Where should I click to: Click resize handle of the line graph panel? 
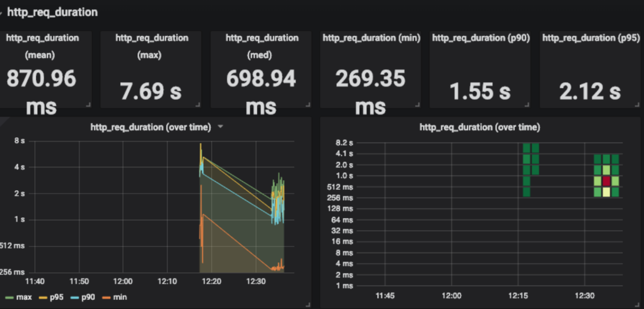[x=308, y=304]
